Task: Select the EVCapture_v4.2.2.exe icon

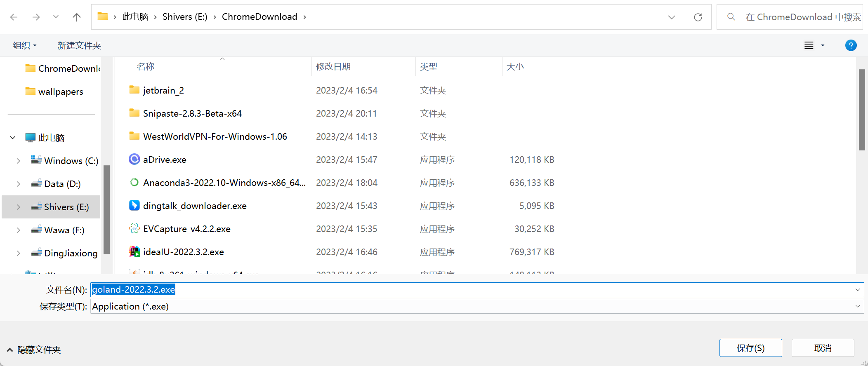Action: (134, 228)
